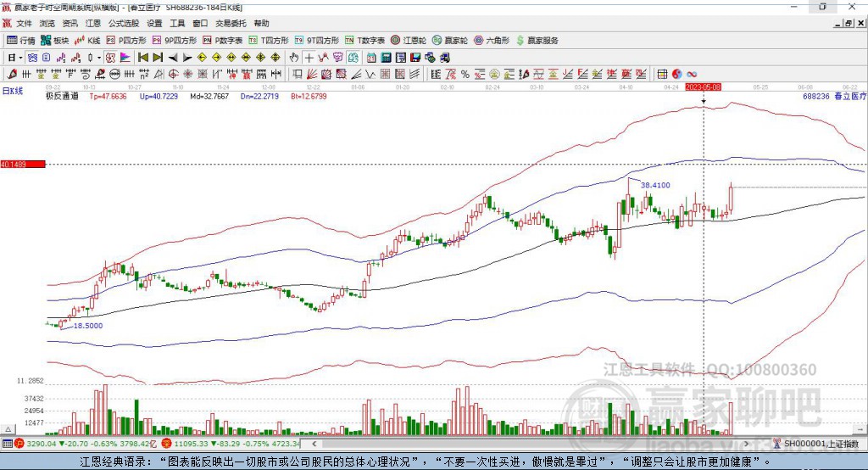Image resolution: width=868 pixels, height=470 pixels.
Task: Open the 9T四方形 tool
Action: pyautogui.click(x=317, y=41)
